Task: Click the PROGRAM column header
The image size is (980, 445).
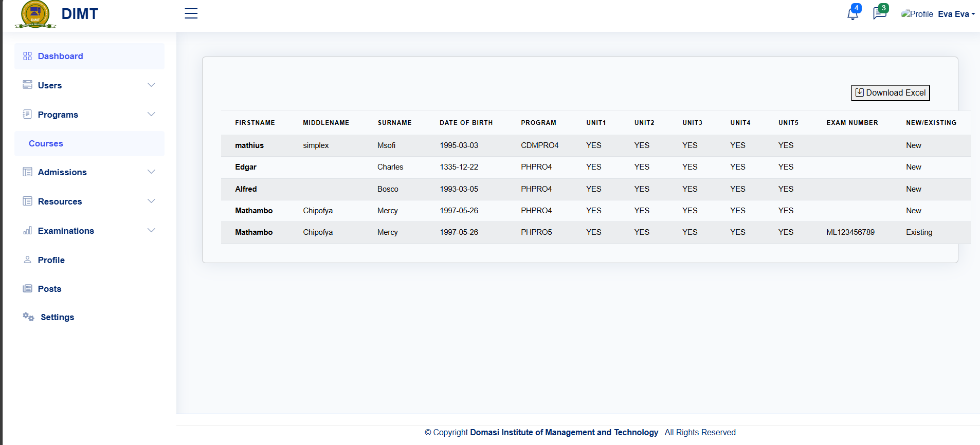Action: tap(538, 123)
